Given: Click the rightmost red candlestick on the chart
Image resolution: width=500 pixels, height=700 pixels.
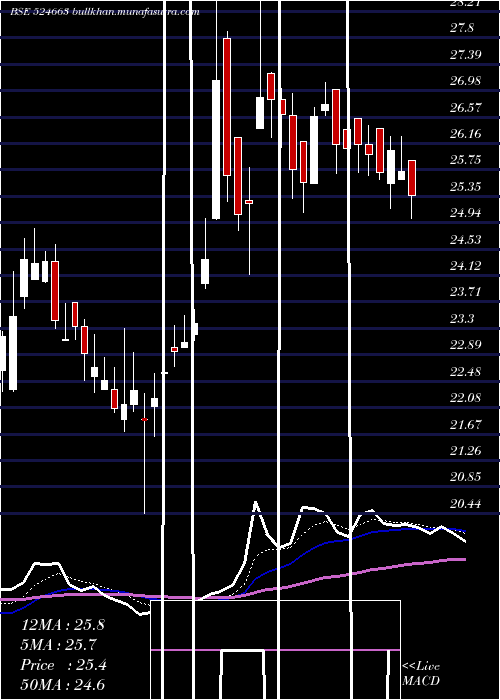Looking at the screenshot, I should 412,178.
